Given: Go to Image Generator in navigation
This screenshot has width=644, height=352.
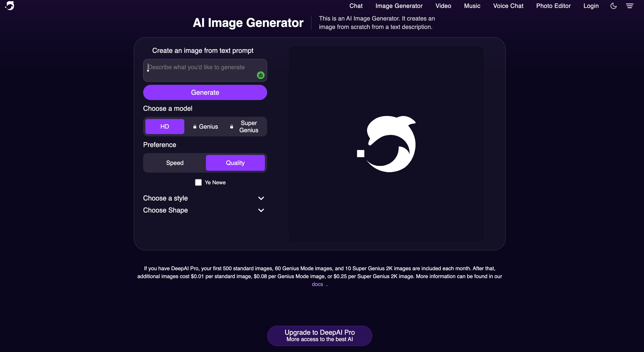Looking at the screenshot, I should pyautogui.click(x=399, y=6).
